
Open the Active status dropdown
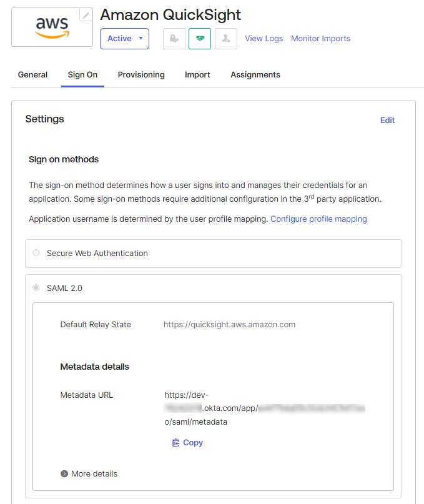click(x=124, y=39)
